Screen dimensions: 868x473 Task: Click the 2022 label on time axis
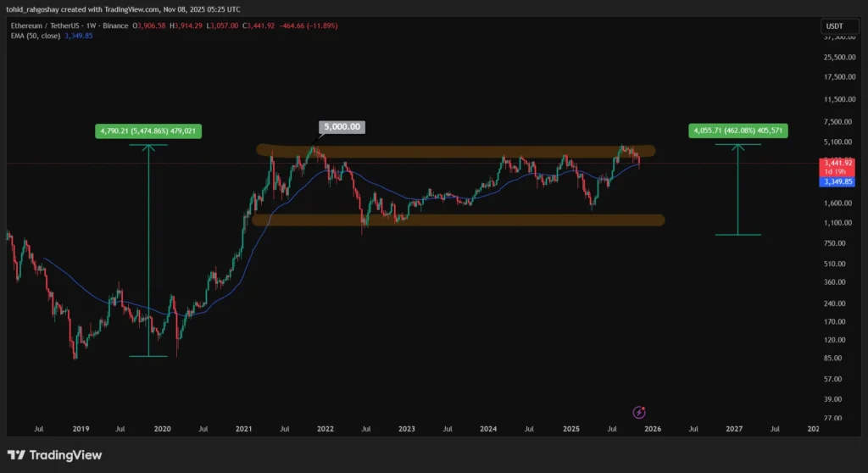tap(325, 429)
